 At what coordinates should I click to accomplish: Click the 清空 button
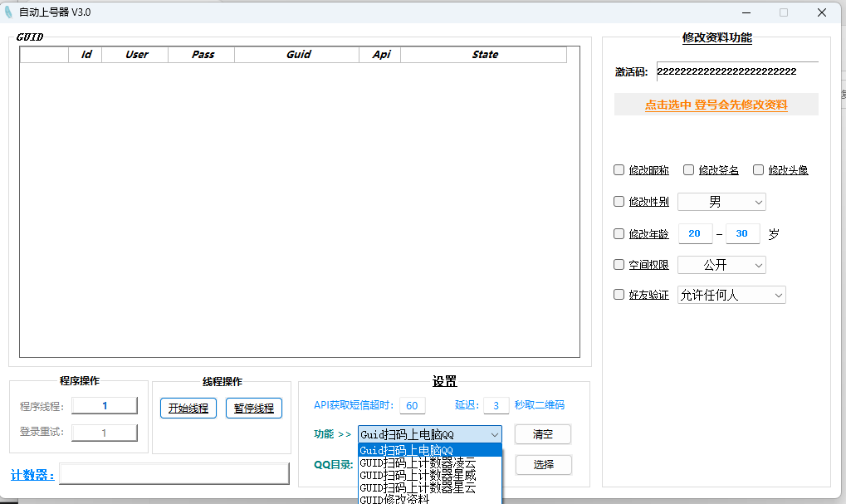pos(543,434)
